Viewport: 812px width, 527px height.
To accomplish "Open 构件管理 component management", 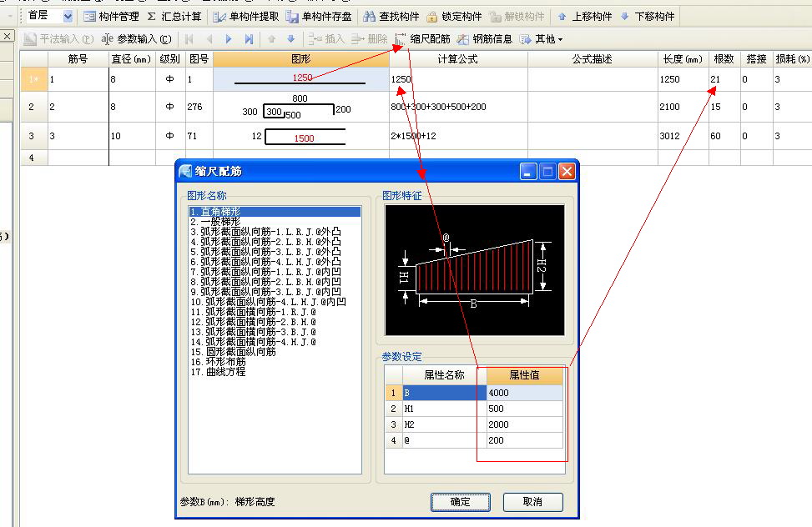I will [111, 17].
